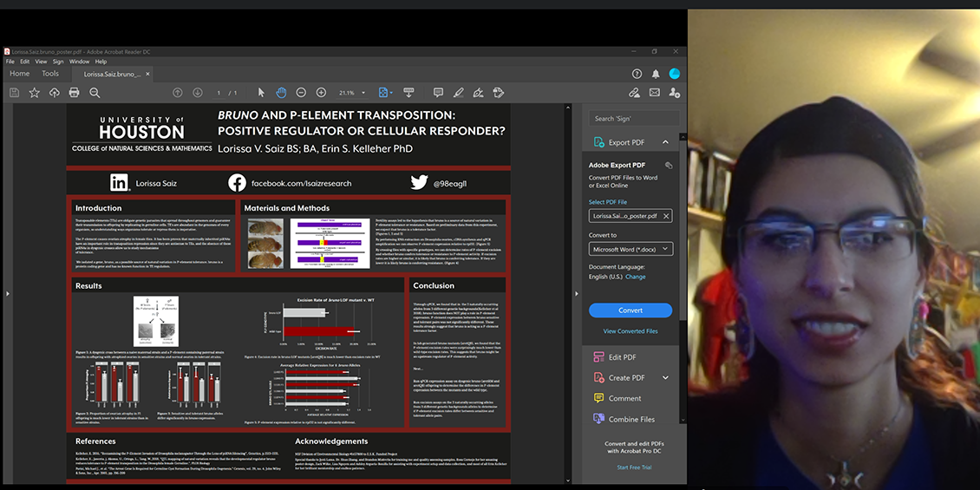Click the share link icon

[634, 93]
